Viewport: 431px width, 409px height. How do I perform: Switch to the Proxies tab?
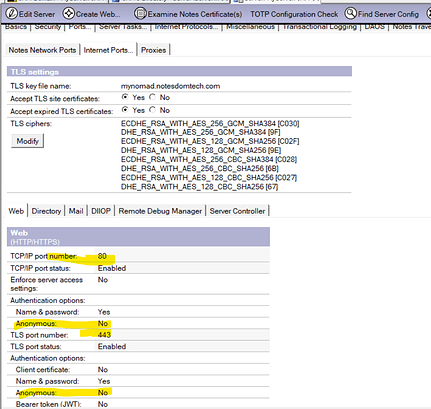(x=153, y=50)
